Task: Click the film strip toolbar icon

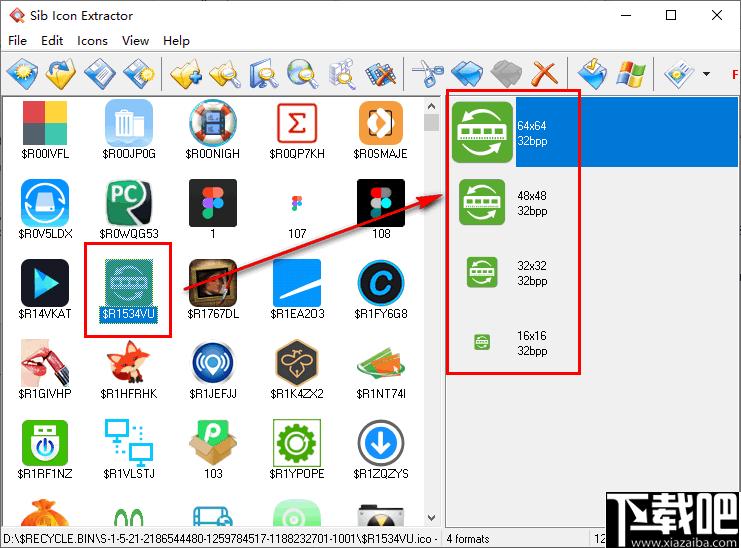Action: [x=380, y=73]
